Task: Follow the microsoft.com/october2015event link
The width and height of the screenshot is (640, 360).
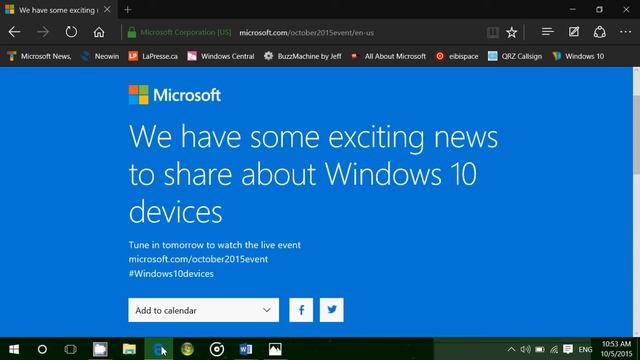Action: (198, 259)
